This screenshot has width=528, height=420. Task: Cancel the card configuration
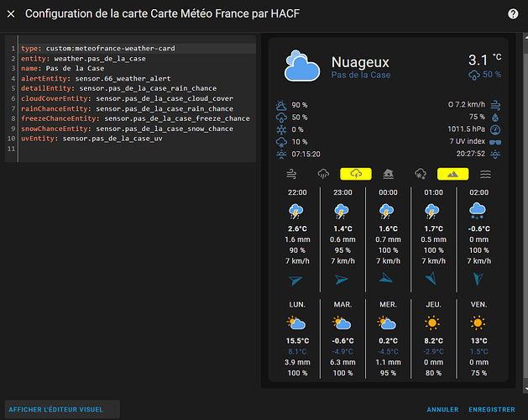(x=442, y=410)
